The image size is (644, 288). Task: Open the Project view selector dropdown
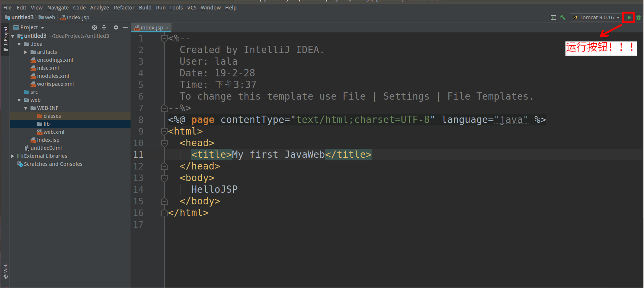coord(29,27)
